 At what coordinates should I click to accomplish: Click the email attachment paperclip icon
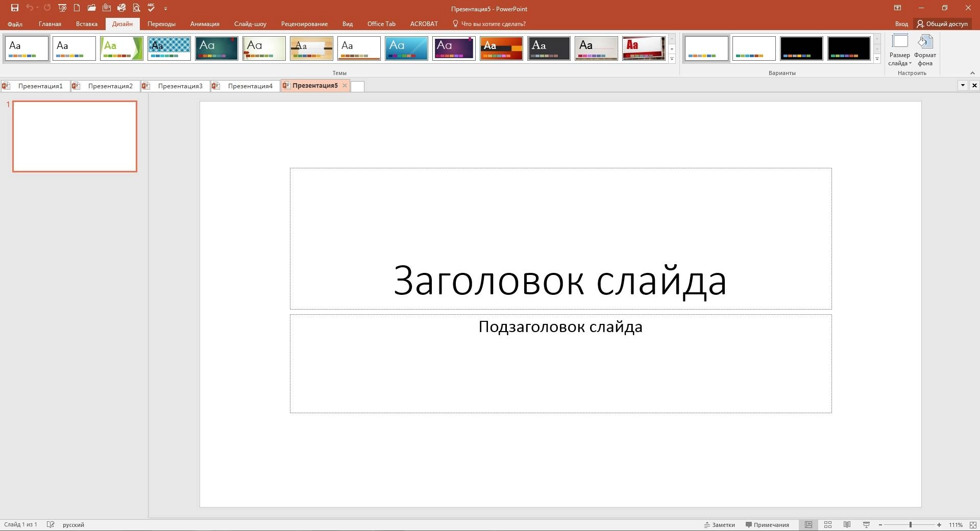point(107,8)
